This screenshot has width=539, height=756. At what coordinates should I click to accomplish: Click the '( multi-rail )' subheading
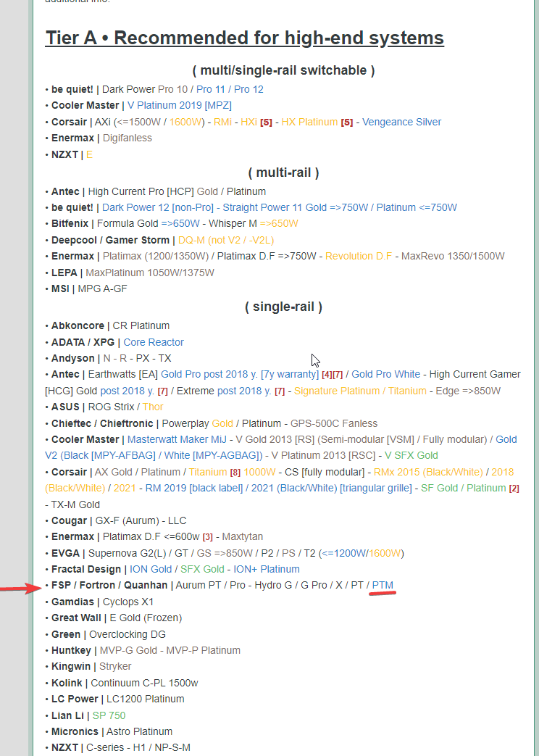(283, 173)
